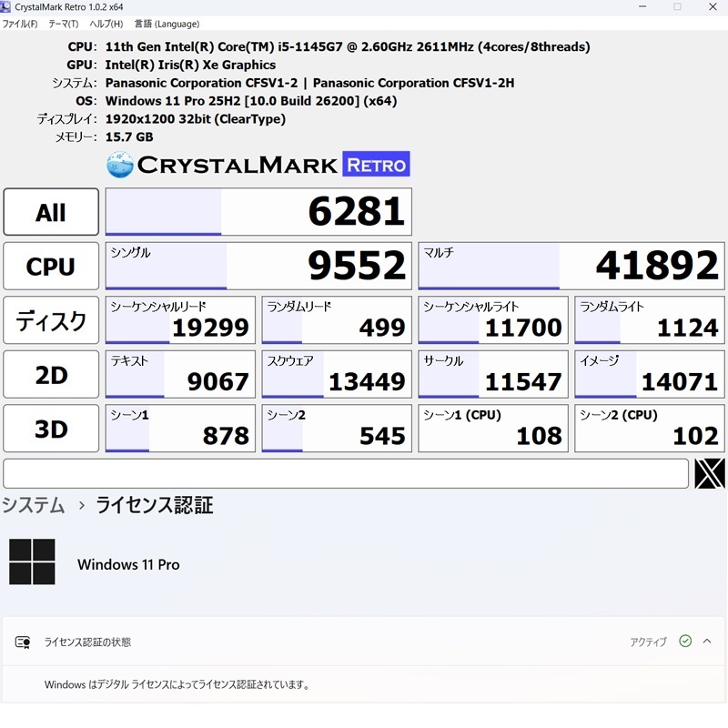The height and width of the screenshot is (728, 728).
Task: Click シーン1 3D score 878
Action: [x=180, y=429]
